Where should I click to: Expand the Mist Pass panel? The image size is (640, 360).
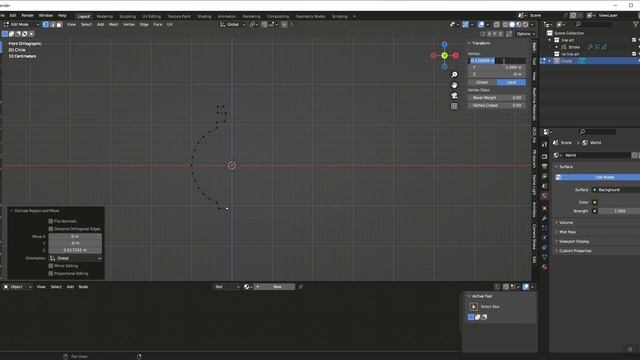pyautogui.click(x=566, y=232)
